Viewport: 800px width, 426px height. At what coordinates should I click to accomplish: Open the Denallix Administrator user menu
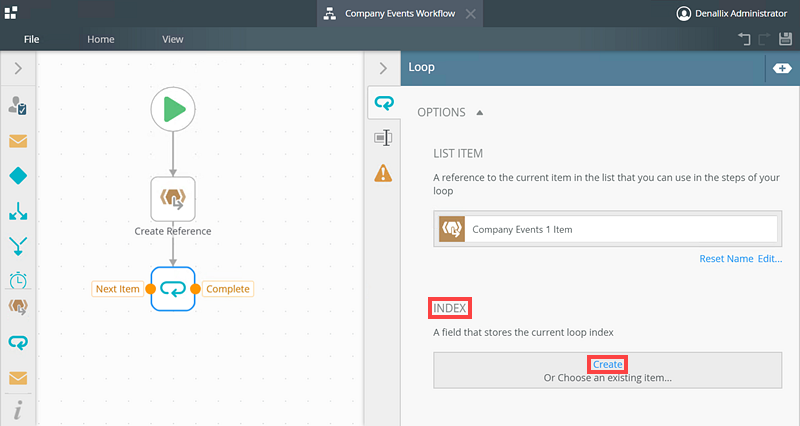point(731,14)
